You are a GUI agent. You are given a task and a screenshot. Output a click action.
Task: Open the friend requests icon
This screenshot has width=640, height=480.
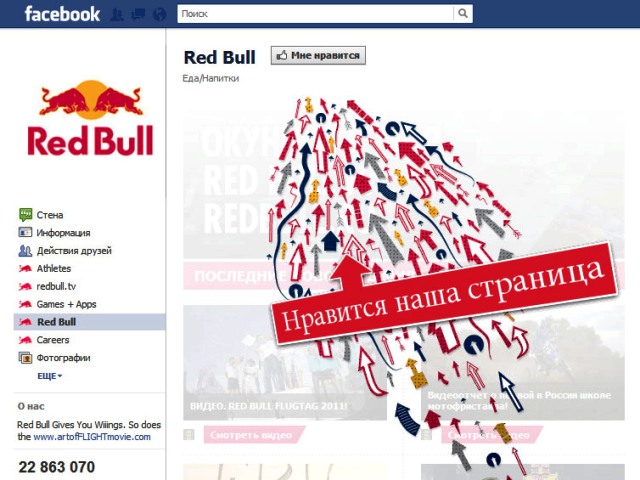tap(117, 15)
